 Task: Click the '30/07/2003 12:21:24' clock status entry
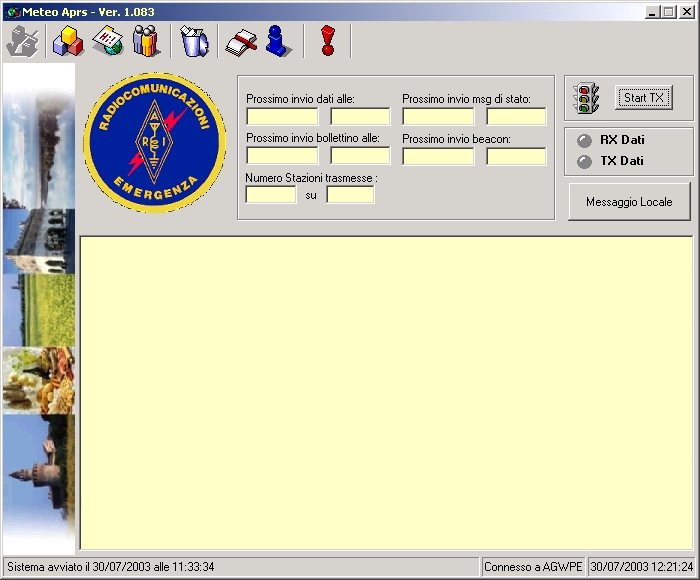pos(642,567)
